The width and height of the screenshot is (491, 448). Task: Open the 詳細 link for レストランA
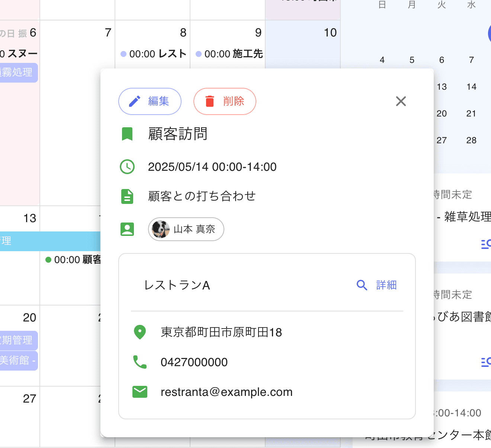[x=386, y=285]
